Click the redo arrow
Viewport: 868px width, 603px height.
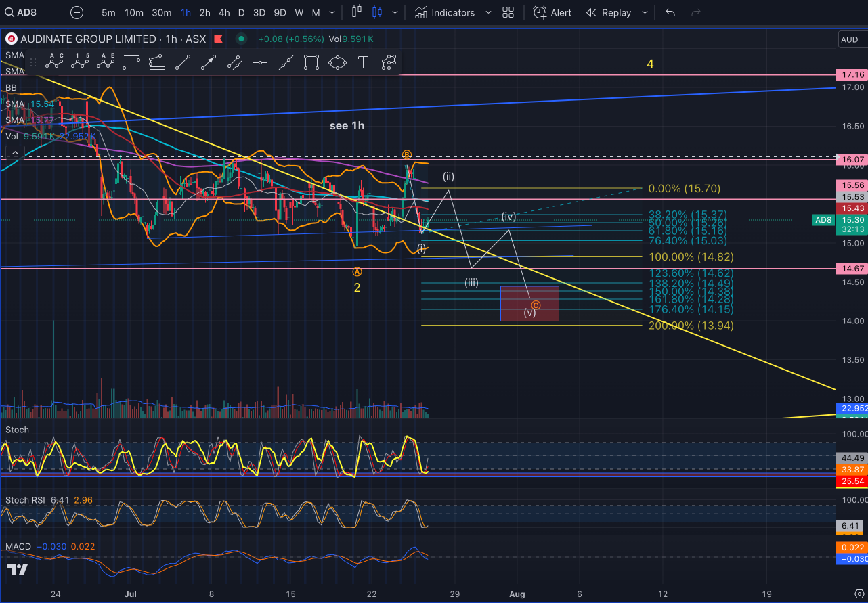tap(695, 12)
